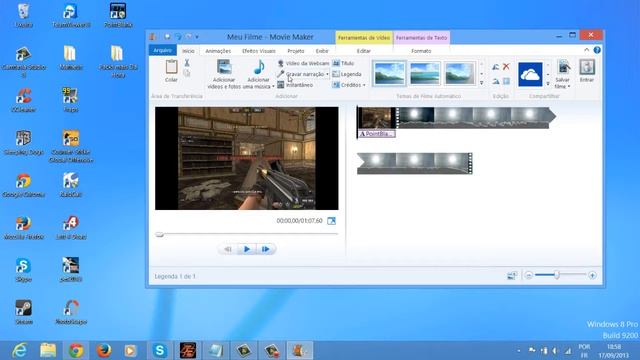Switch to the Animações tab
Image resolution: width=640 pixels, height=360 pixels.
click(218, 51)
